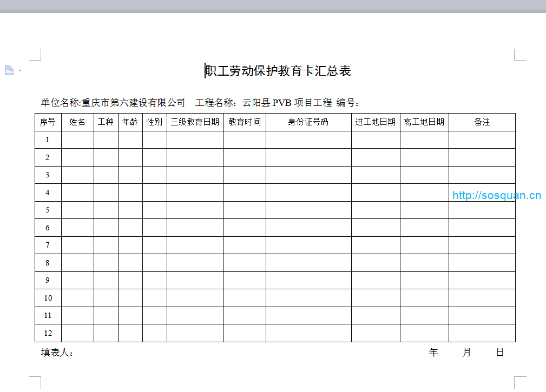This screenshot has height=392, width=546.
Task: Open the http://sosquan.cn link
Action: pyautogui.click(x=496, y=196)
